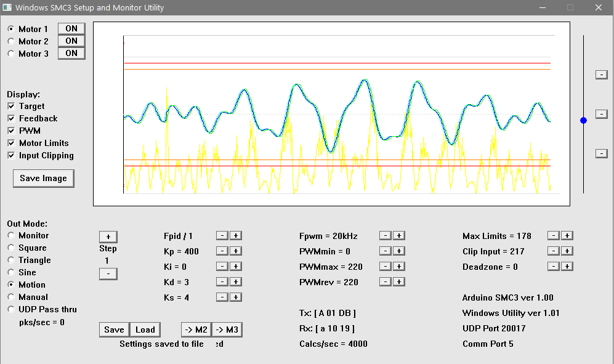Load settings with the Load button
614x364 pixels.
[x=145, y=330]
